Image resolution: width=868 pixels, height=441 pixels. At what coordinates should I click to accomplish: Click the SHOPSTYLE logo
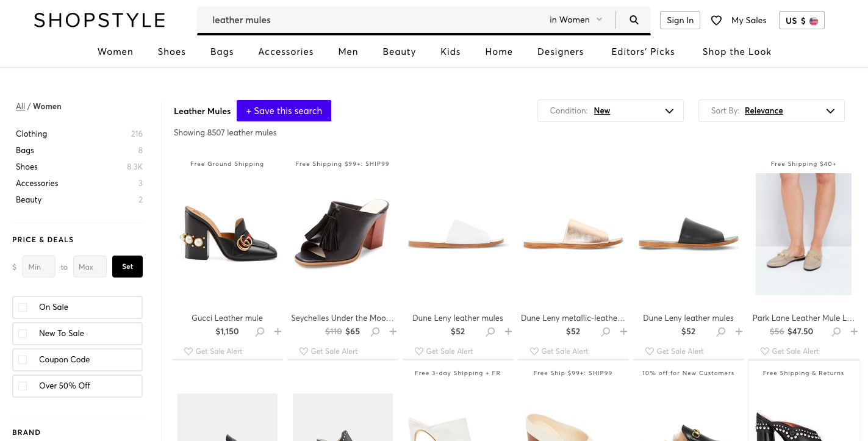pos(99,20)
